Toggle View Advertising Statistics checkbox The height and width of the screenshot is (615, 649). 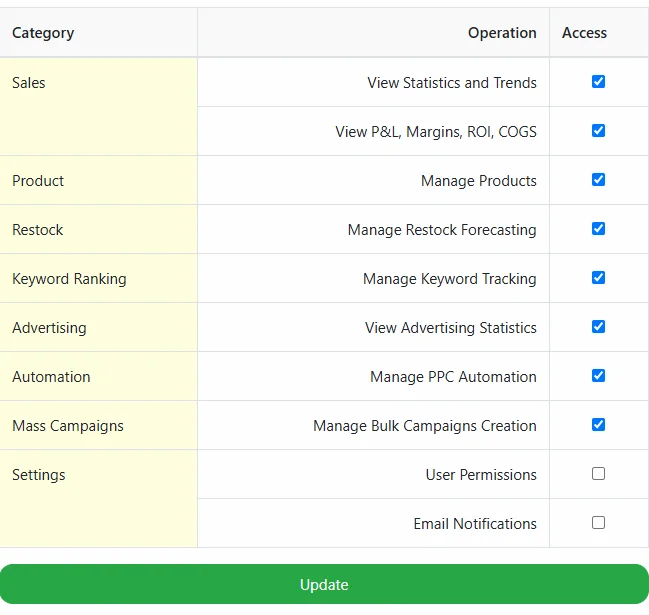[x=598, y=327]
